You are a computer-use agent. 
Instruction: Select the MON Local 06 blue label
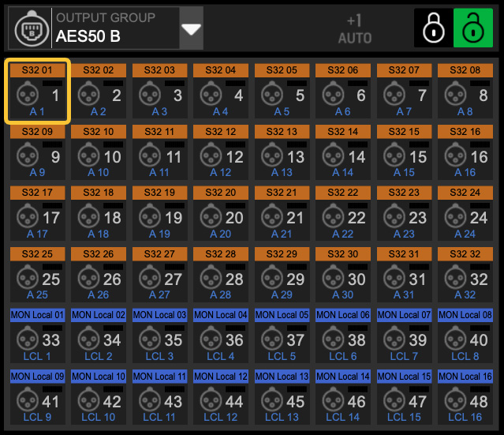[x=343, y=315]
